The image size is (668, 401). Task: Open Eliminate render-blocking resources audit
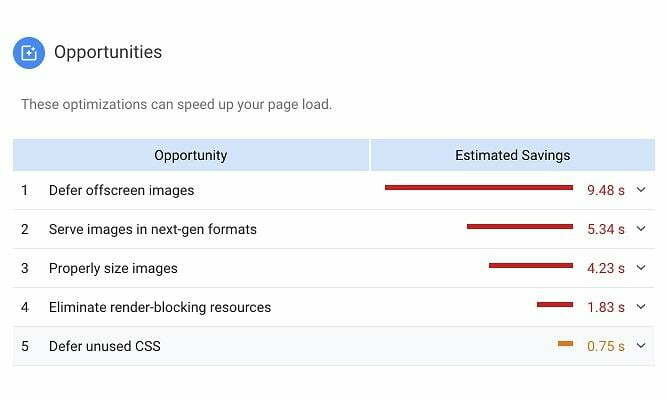pyautogui.click(x=159, y=307)
